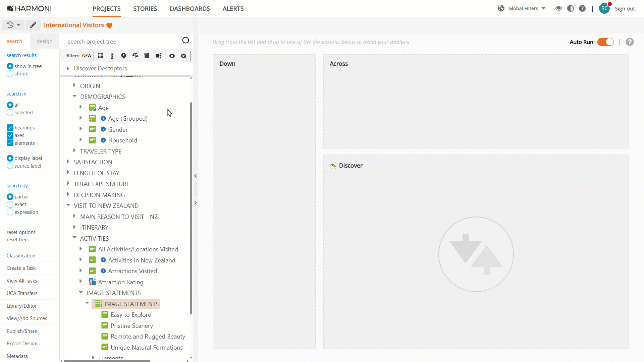Click the Age variable icon
Screen dimensions: 644x362
click(92, 108)
